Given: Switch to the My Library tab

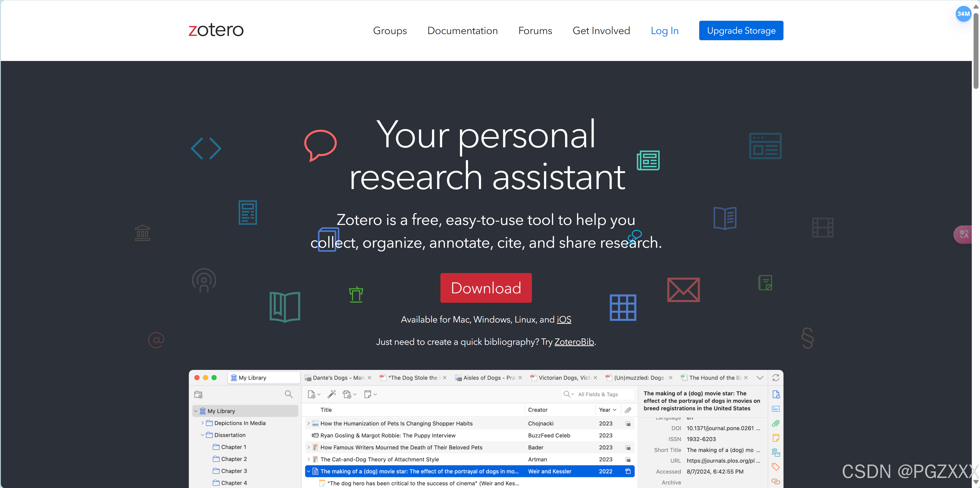Looking at the screenshot, I should 264,378.
